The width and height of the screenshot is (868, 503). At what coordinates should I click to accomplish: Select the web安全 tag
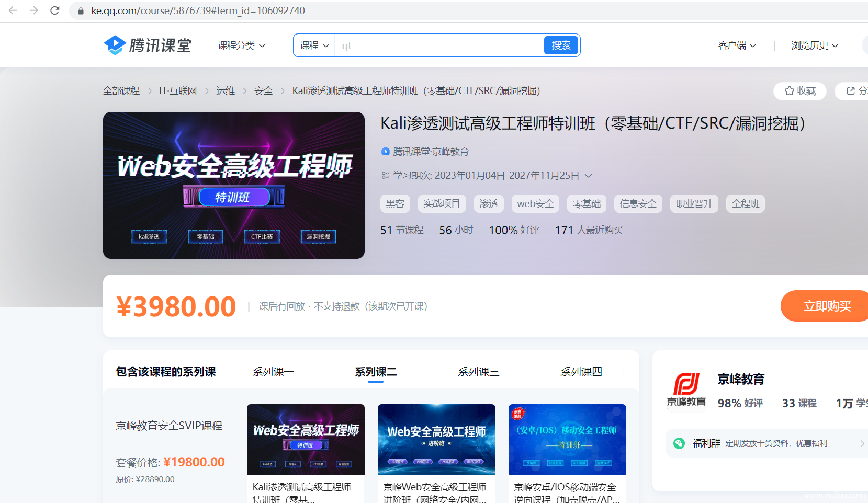[535, 203]
